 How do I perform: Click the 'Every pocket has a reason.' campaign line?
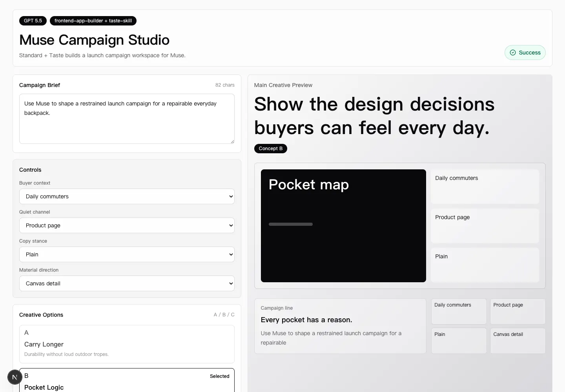click(306, 320)
